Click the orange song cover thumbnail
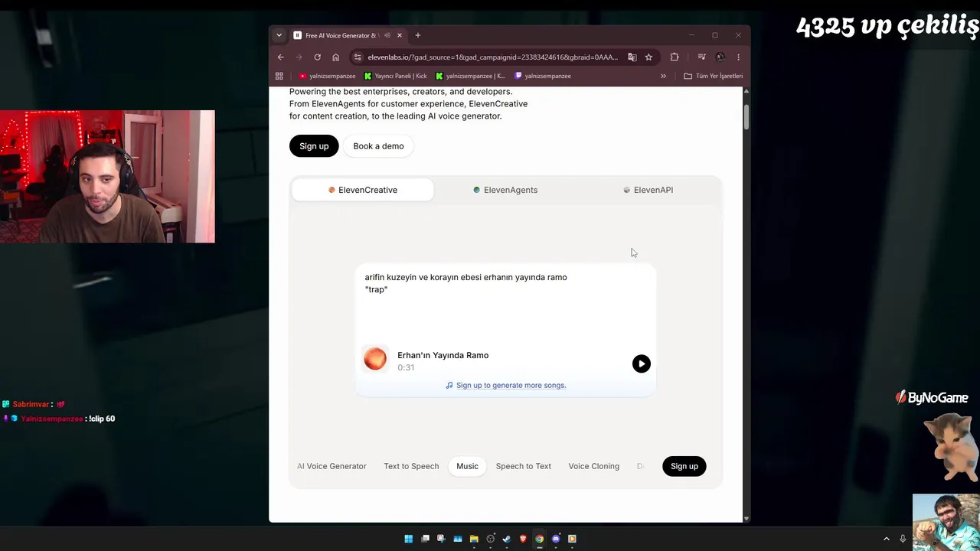 click(375, 358)
